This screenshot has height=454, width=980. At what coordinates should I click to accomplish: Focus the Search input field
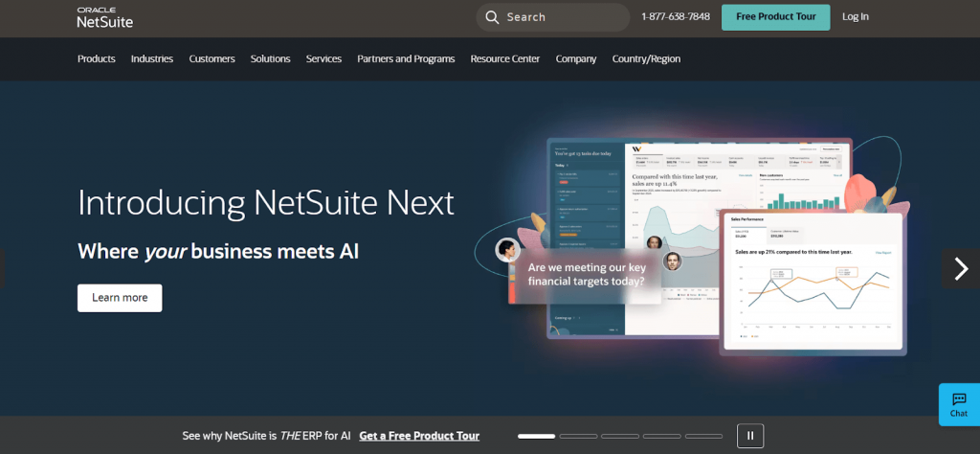(553, 17)
